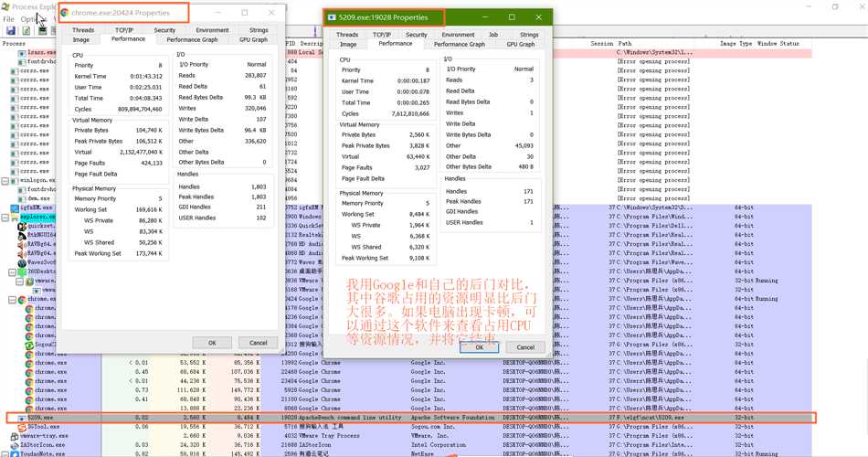Click Working Set value 169,616 K

pos(149,210)
